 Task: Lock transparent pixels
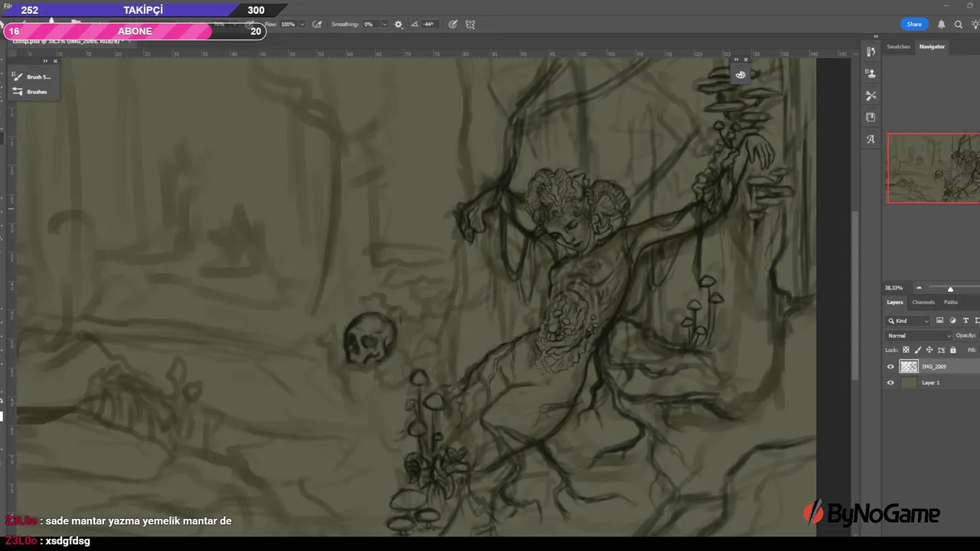tap(906, 350)
